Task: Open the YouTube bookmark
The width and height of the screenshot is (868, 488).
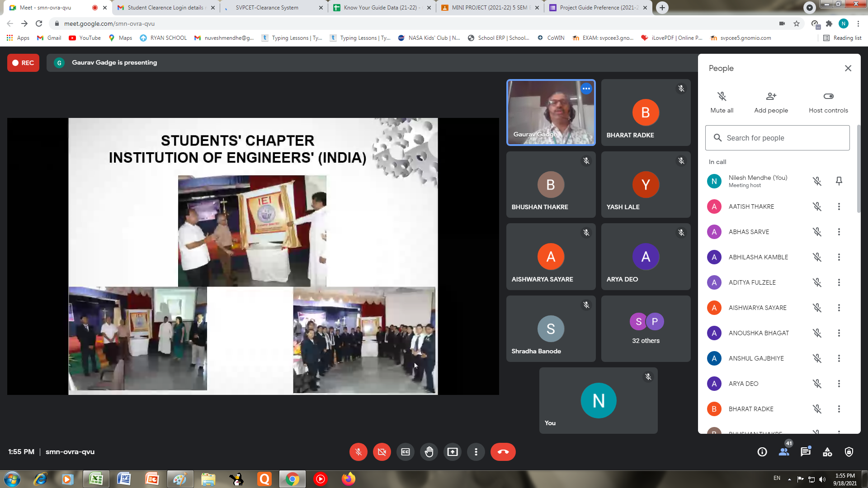Action: 85,38
